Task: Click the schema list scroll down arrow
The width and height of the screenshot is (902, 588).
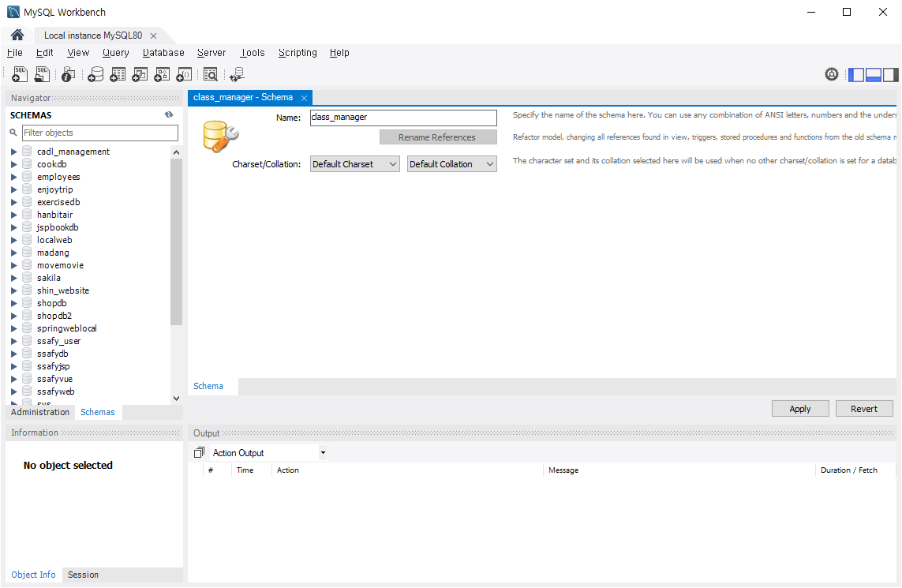Action: [x=176, y=398]
